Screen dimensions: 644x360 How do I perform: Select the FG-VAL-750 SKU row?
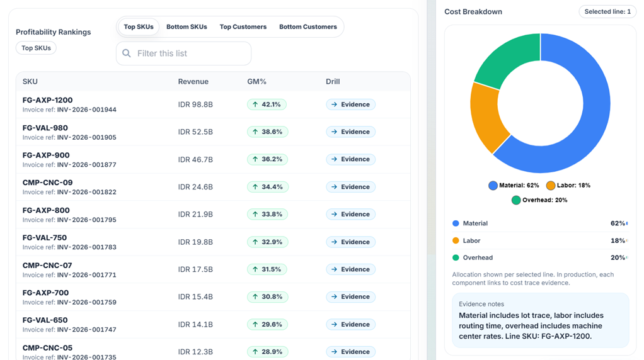click(x=44, y=238)
